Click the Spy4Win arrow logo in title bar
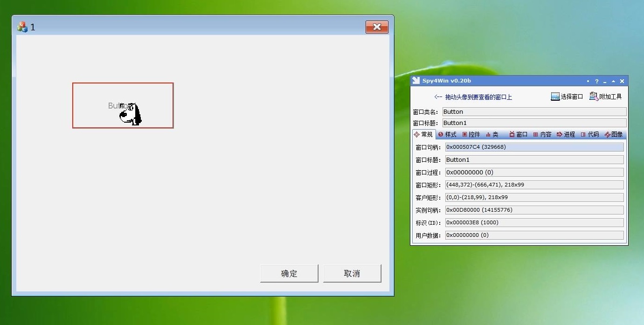 click(416, 81)
